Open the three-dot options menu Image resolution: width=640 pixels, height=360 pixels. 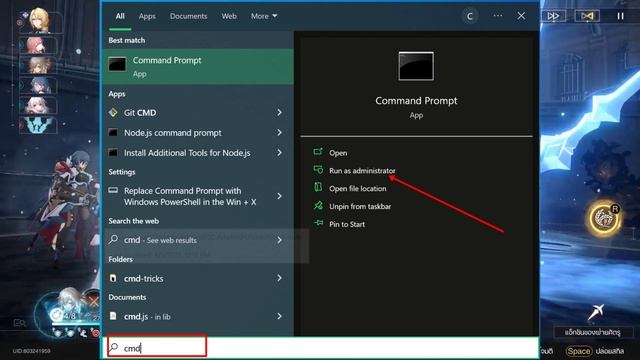click(x=498, y=16)
